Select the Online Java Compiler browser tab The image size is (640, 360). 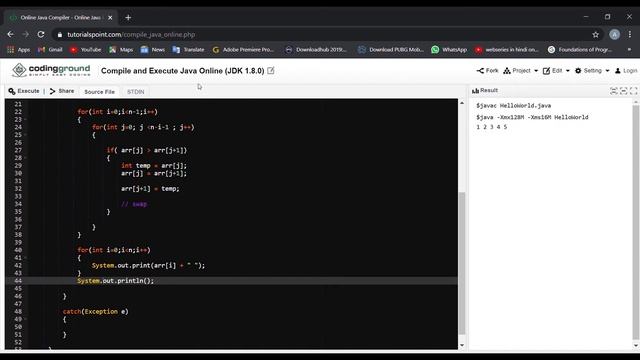coord(60,18)
